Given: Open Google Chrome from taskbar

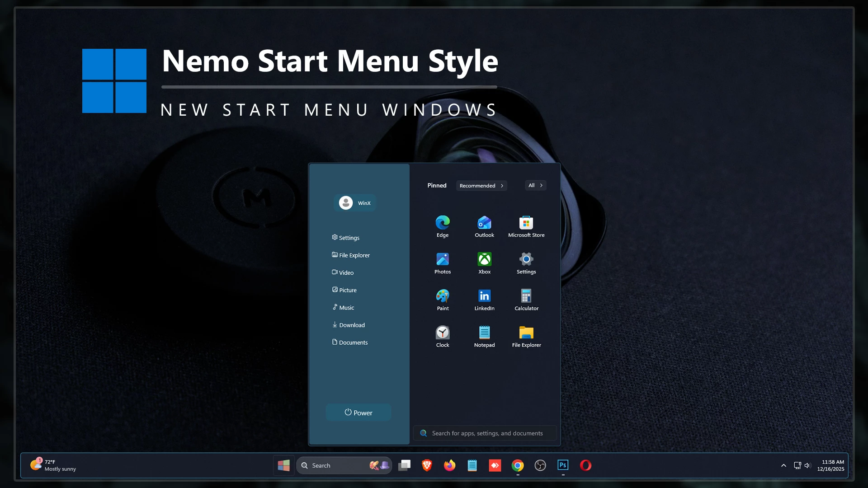Looking at the screenshot, I should pos(518,465).
